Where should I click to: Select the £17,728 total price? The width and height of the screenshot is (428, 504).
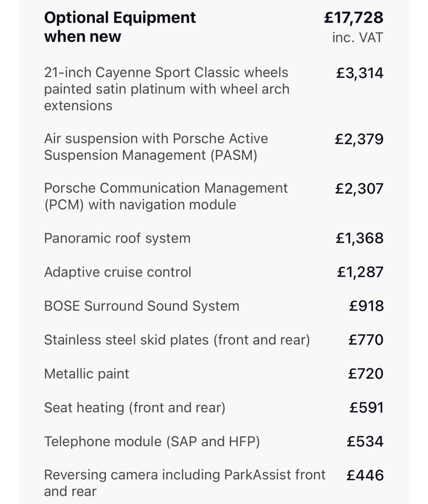coord(354,17)
